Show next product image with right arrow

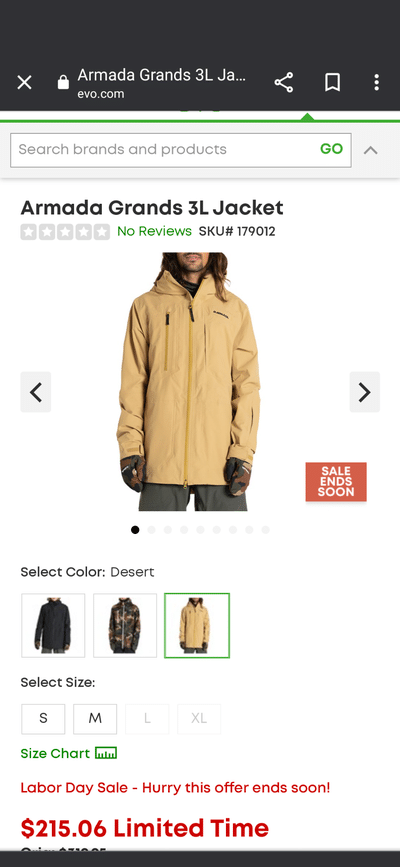tap(365, 392)
